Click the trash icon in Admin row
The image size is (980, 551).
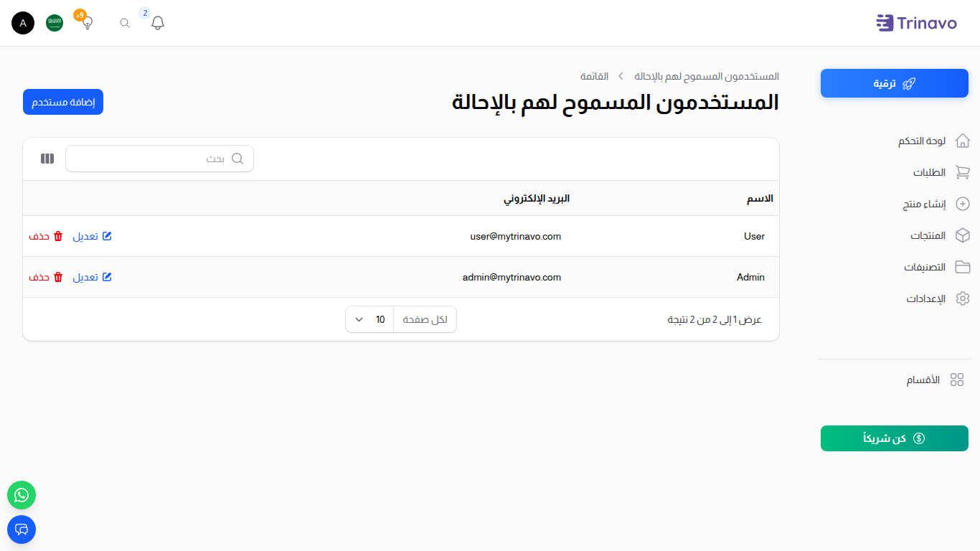59,277
